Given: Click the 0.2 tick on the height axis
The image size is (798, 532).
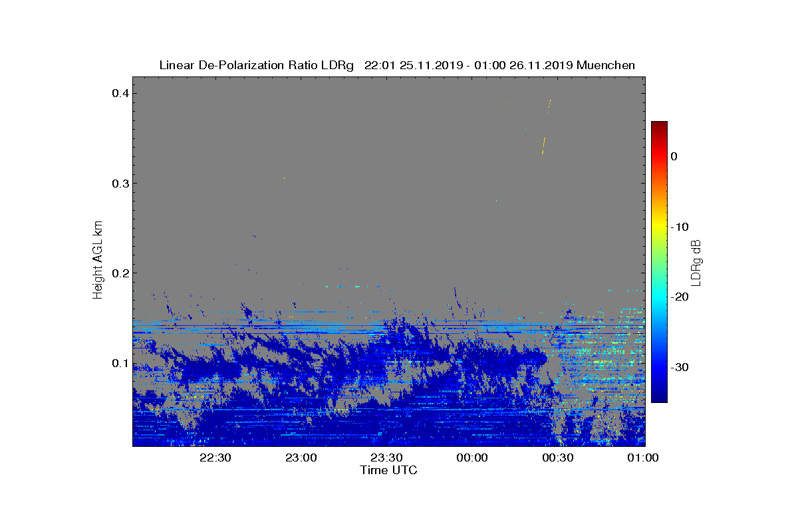Looking at the screenshot, I should click(x=120, y=273).
